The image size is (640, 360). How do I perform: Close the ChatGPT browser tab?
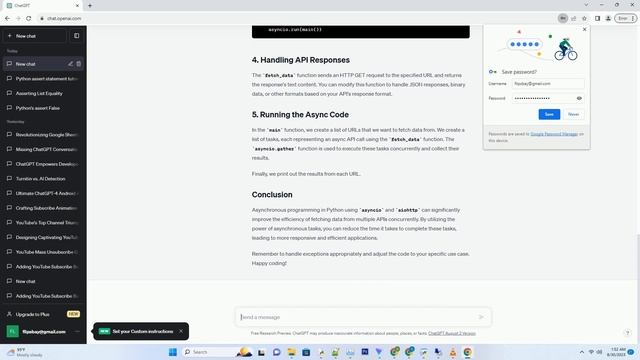pyautogui.click(x=77, y=6)
